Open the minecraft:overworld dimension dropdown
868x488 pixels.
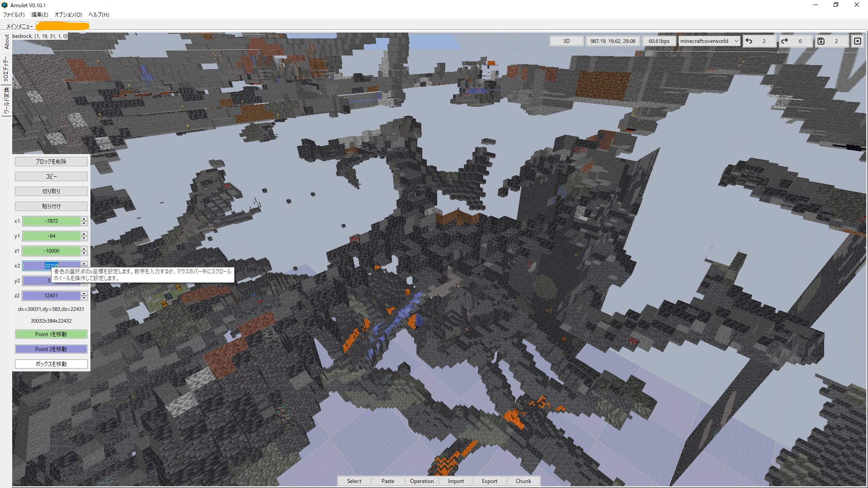tap(708, 41)
